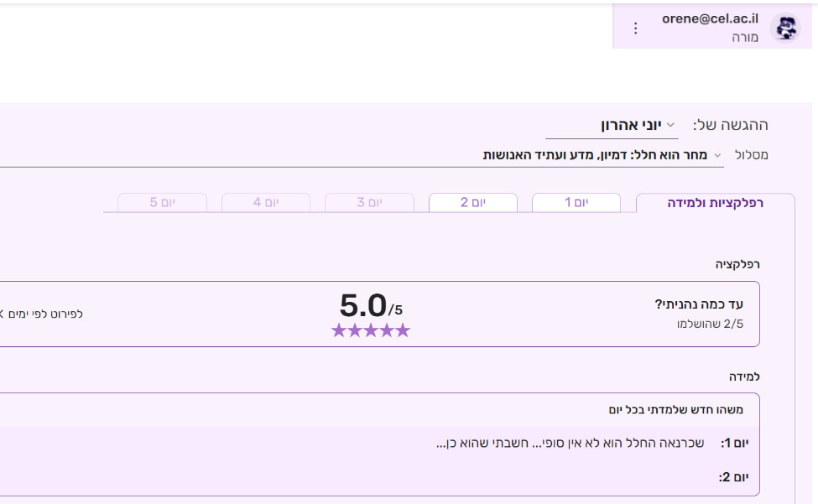This screenshot has height=504, width=818.
Task: Select the יום 3 tab
Action: click(369, 202)
